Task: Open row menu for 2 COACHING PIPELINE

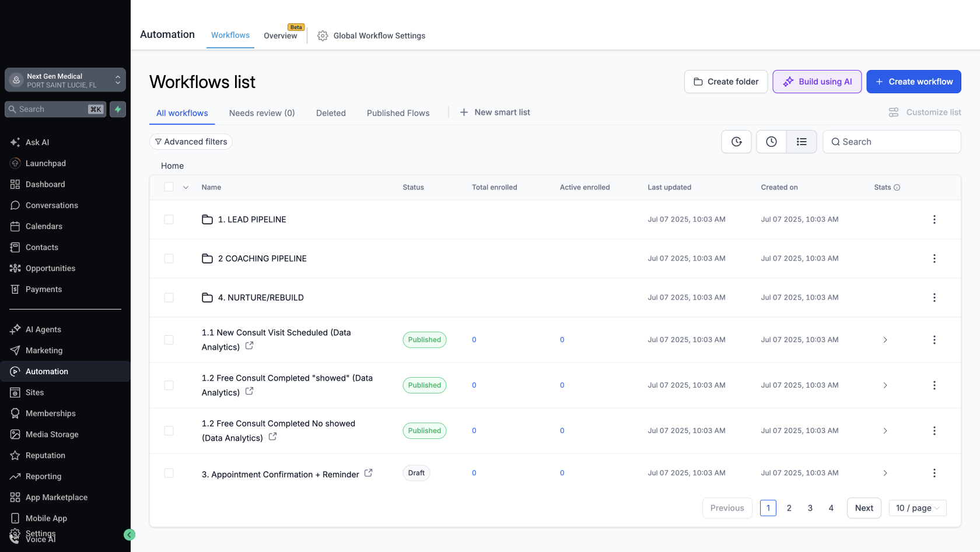Action: [934, 258]
